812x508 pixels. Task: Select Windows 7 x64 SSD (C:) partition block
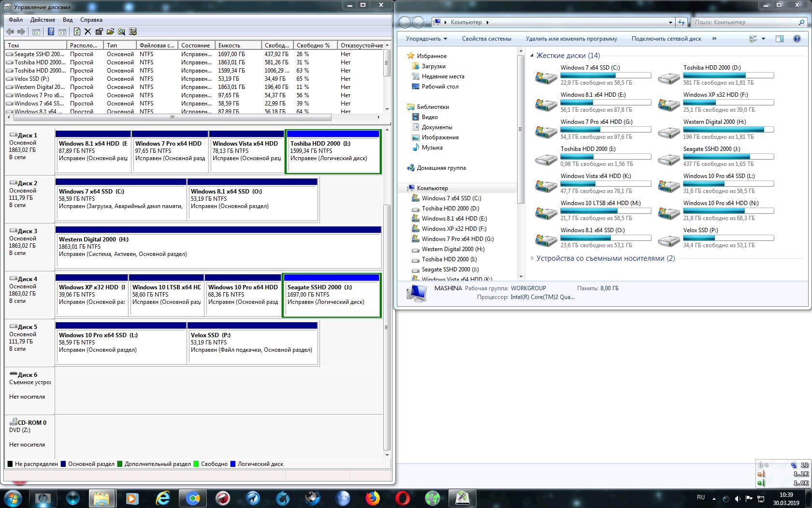(x=121, y=199)
